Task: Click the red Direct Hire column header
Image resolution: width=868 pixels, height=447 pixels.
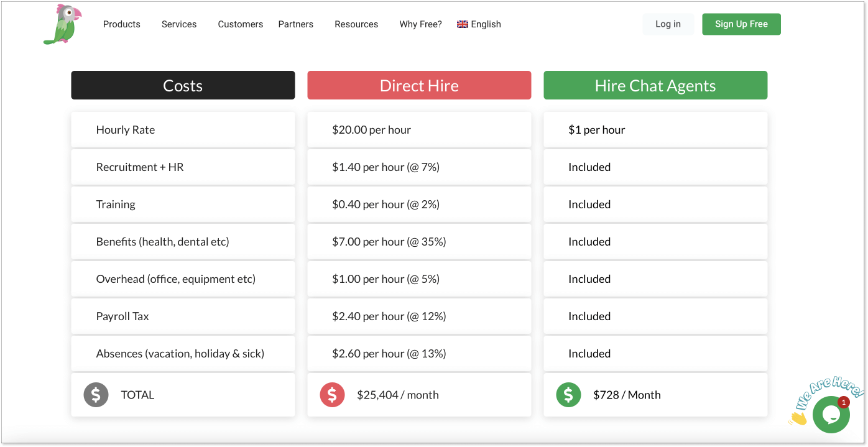Action: coord(419,85)
